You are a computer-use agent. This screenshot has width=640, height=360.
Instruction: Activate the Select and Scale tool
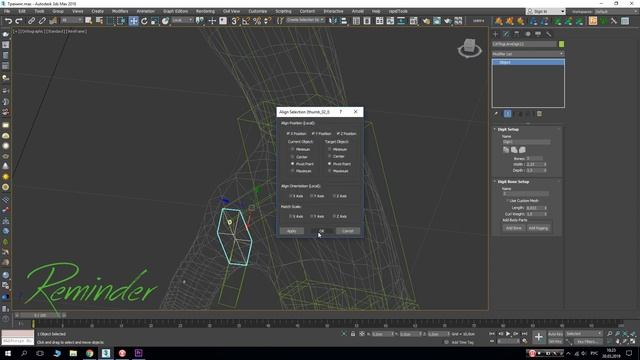coord(155,21)
